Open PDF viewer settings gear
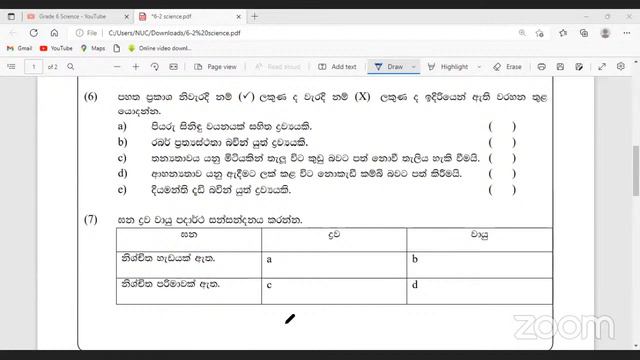The height and width of the screenshot is (360, 640). [621, 67]
